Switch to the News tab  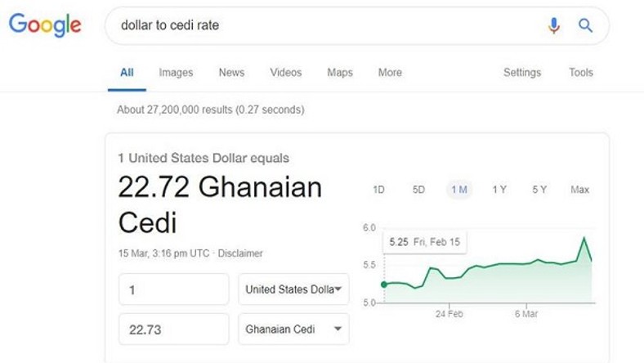pos(231,72)
